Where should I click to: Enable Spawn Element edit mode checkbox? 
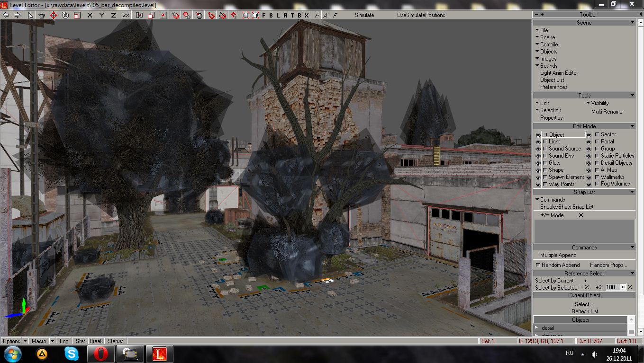(545, 177)
